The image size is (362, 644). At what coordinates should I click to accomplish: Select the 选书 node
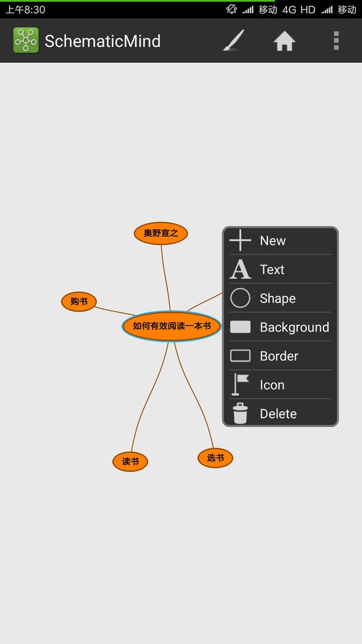tap(216, 457)
